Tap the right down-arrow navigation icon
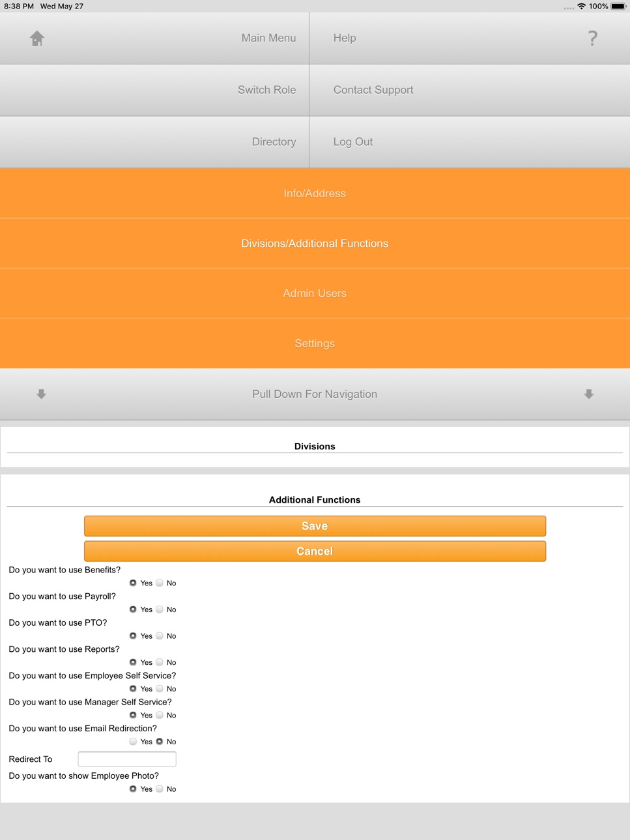This screenshot has width=630, height=840. [x=589, y=394]
